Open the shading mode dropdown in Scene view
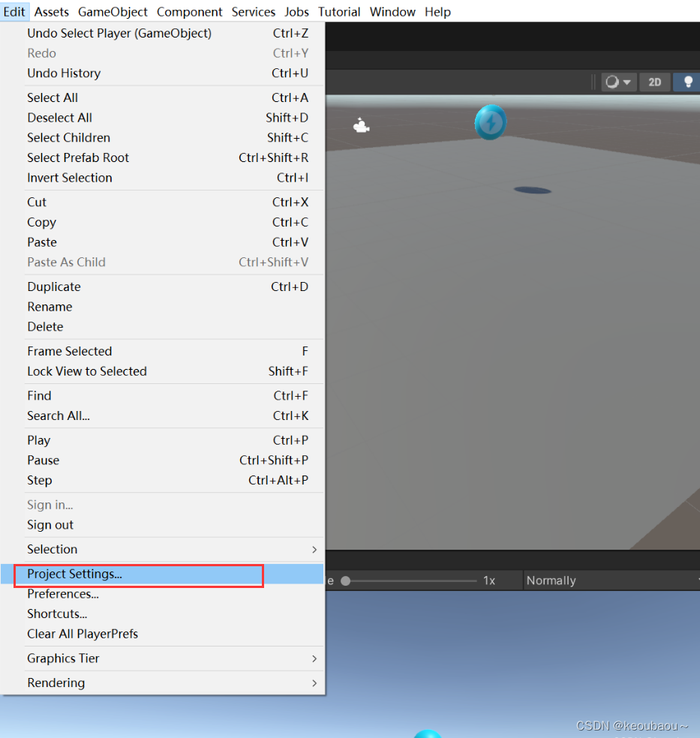 [617, 82]
